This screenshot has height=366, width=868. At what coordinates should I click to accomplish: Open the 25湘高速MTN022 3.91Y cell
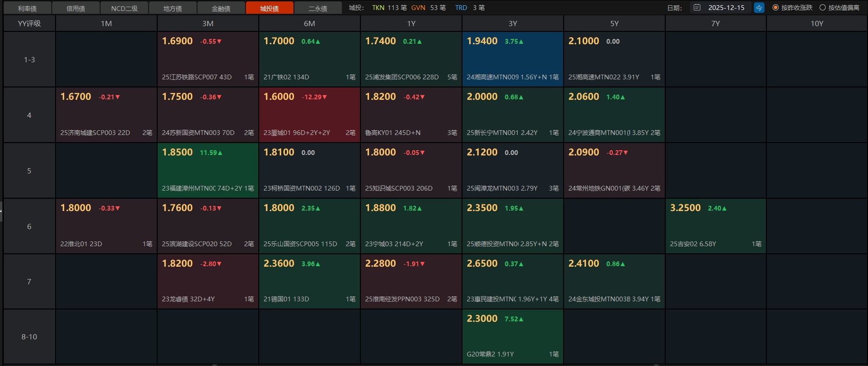click(614, 59)
